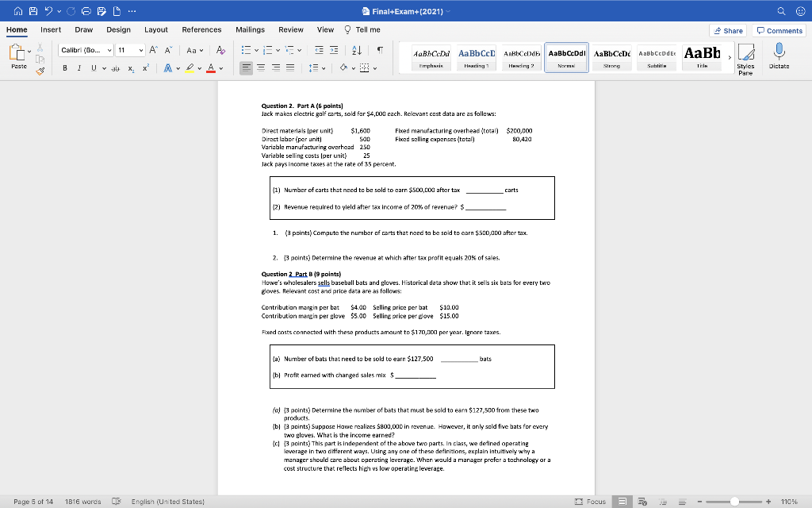Open the font name dropdown
This screenshot has height=508, width=812.
coord(109,50)
